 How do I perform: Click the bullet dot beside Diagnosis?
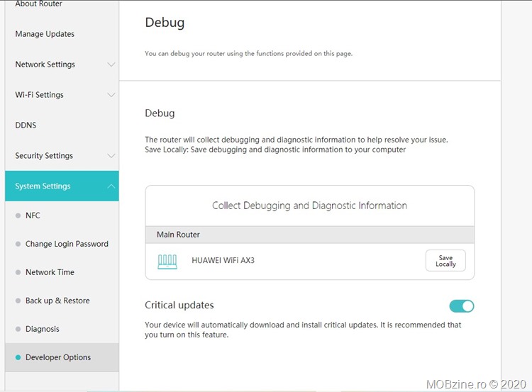click(x=18, y=330)
